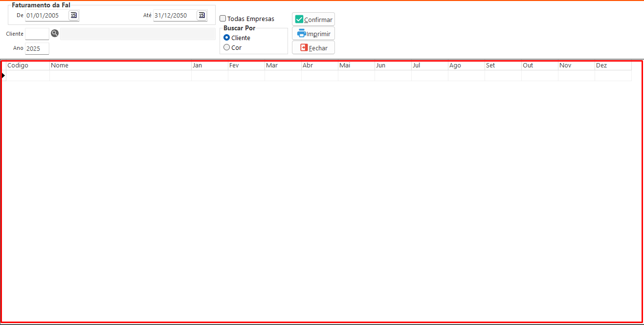Focus the Ano year field
This screenshot has height=325, width=644.
pos(37,48)
